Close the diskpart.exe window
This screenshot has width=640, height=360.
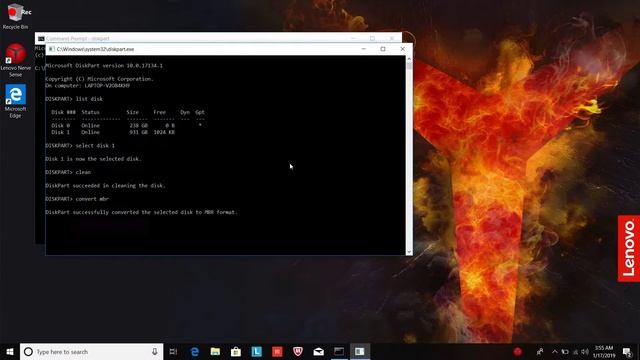click(x=402, y=49)
